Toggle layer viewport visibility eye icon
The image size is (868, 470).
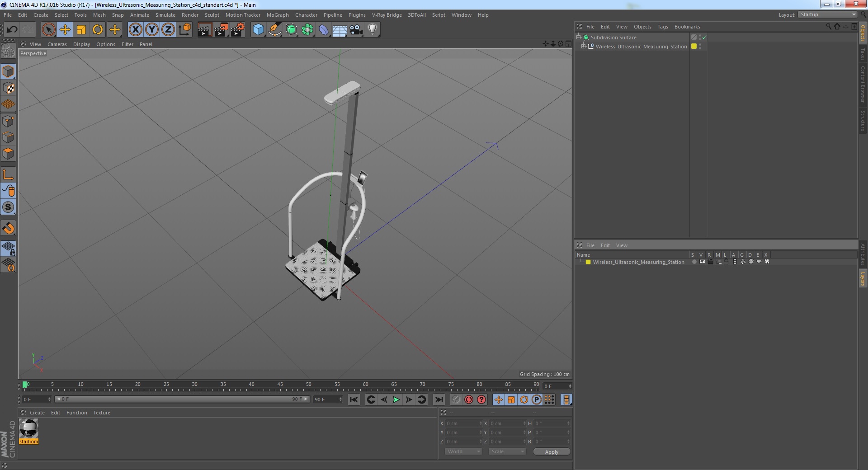pyautogui.click(x=702, y=262)
